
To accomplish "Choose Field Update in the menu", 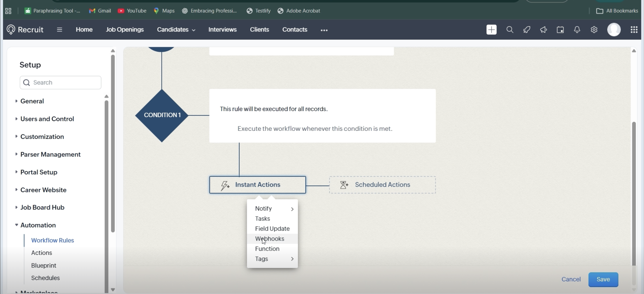I will [272, 229].
